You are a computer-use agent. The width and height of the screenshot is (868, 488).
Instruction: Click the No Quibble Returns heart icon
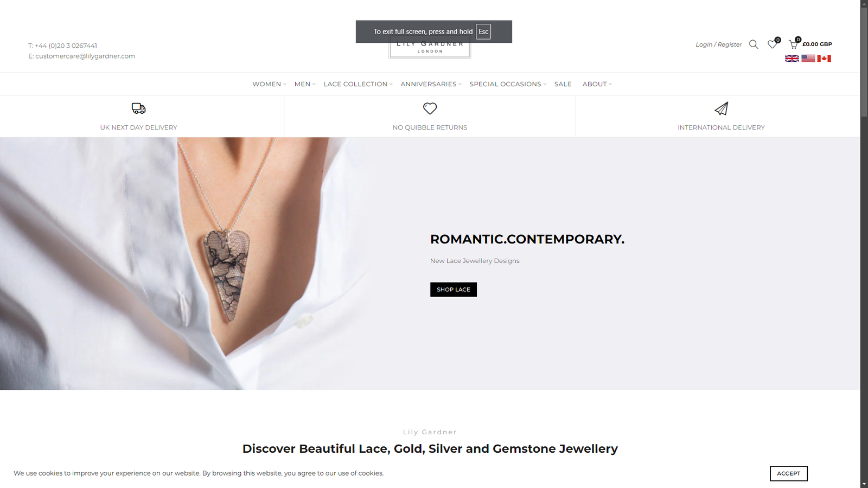click(x=430, y=108)
